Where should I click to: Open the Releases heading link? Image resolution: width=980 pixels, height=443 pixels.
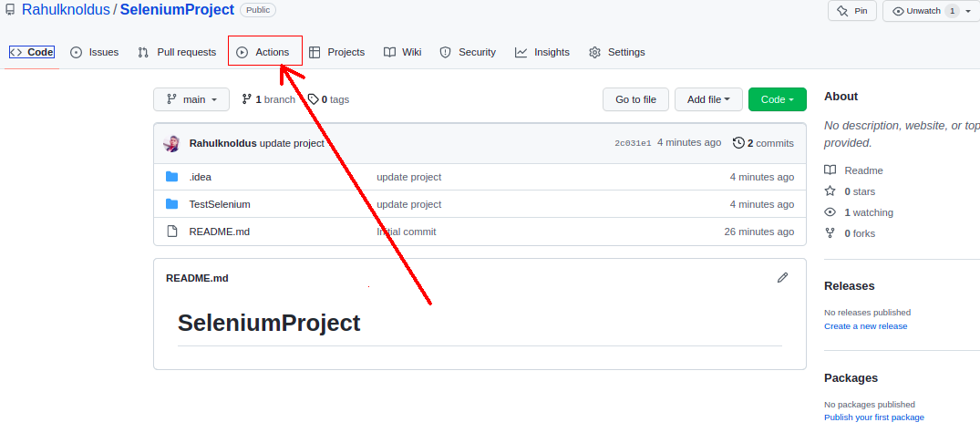point(850,286)
